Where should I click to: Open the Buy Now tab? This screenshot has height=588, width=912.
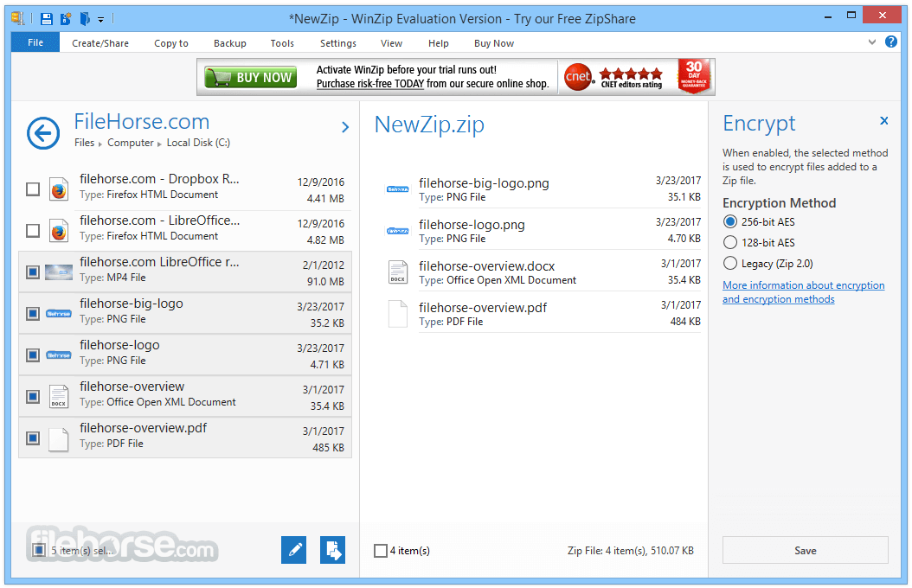[494, 43]
